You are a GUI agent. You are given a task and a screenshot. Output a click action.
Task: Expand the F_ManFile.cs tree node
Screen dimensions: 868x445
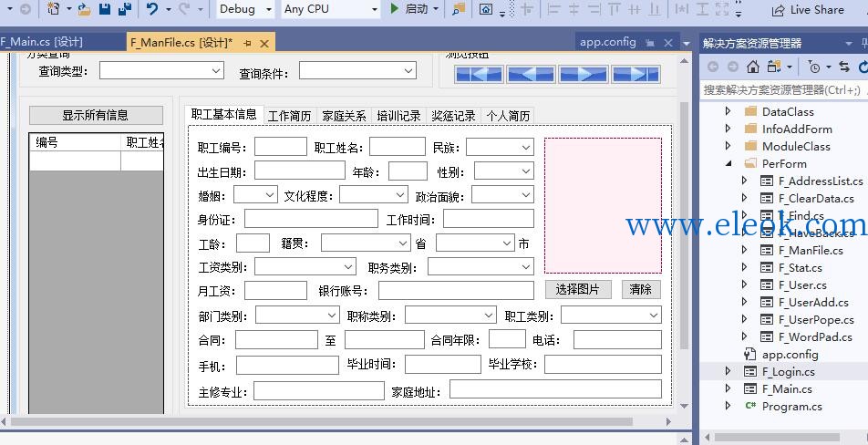(x=744, y=250)
